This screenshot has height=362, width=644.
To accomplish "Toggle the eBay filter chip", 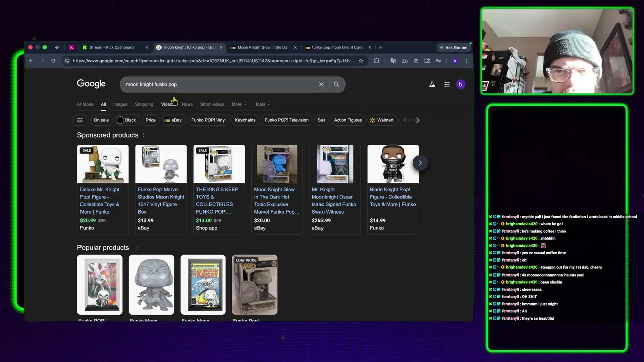I will pos(173,120).
